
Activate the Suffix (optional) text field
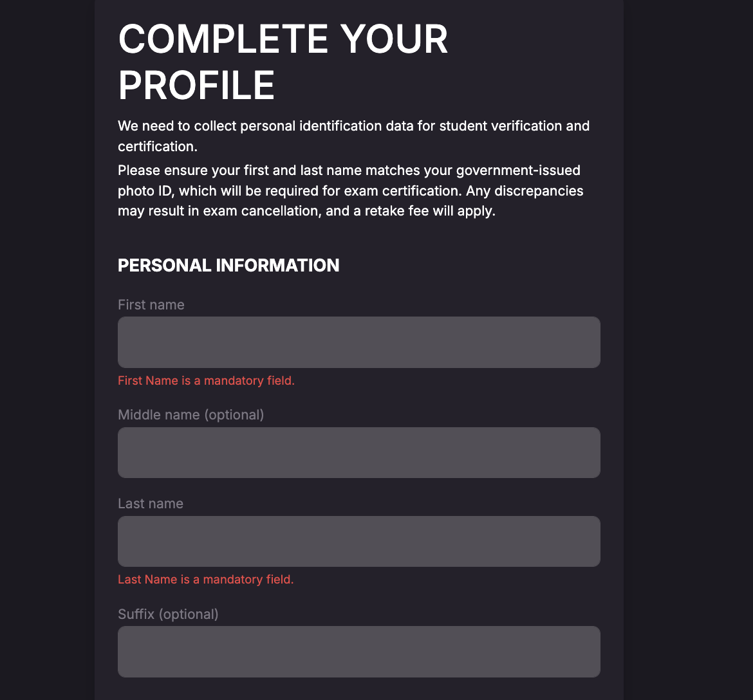point(358,652)
